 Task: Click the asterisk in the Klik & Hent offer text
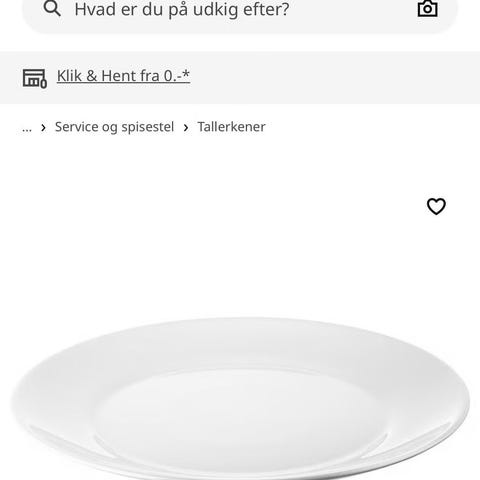tap(186, 73)
